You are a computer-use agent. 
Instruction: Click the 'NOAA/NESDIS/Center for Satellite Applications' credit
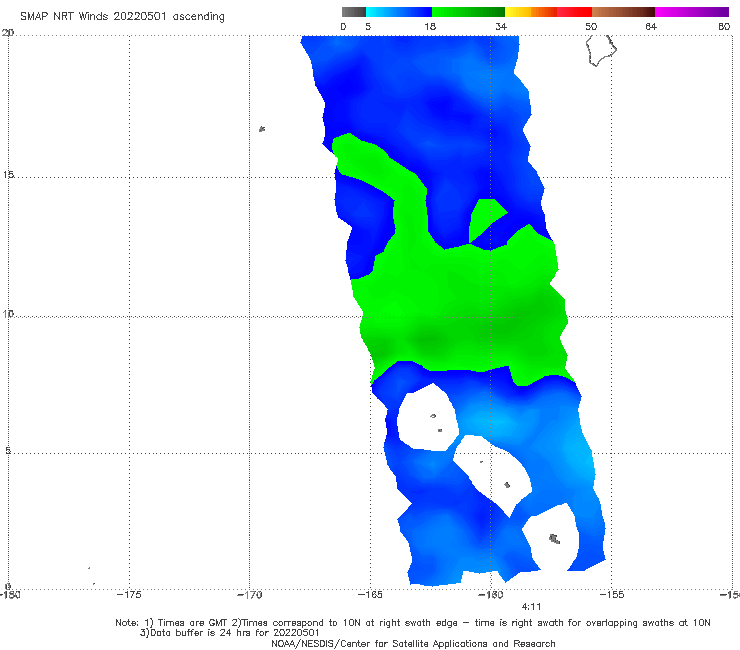point(413,644)
